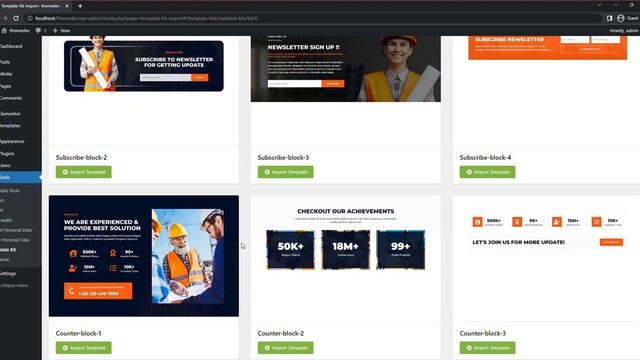Import the Counter-block-2 template
The image size is (640, 360).
pyautogui.click(x=286, y=348)
